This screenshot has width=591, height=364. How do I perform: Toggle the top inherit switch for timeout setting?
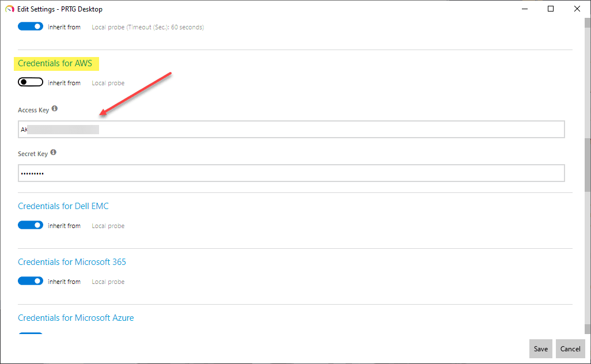tap(31, 26)
